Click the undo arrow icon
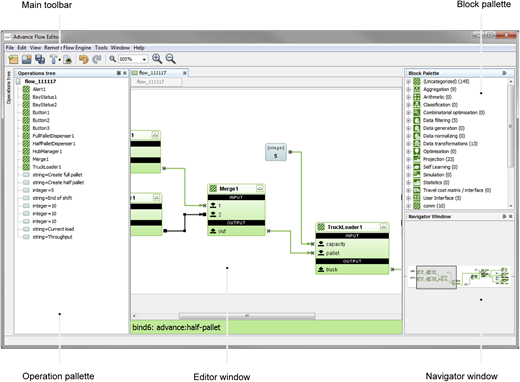Screen dimensions: 520x382 click(84, 59)
